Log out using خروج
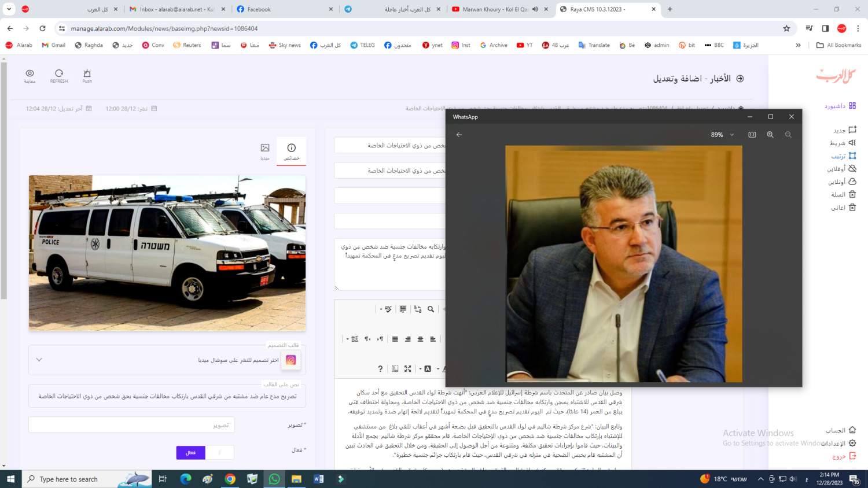868x488 pixels. (x=844, y=456)
